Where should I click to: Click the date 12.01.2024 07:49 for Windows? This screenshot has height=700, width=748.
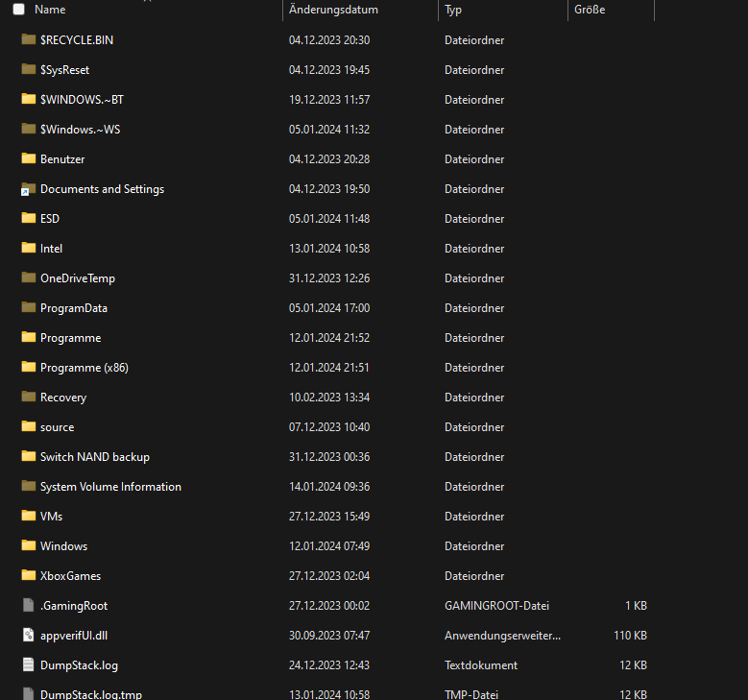[329, 546]
